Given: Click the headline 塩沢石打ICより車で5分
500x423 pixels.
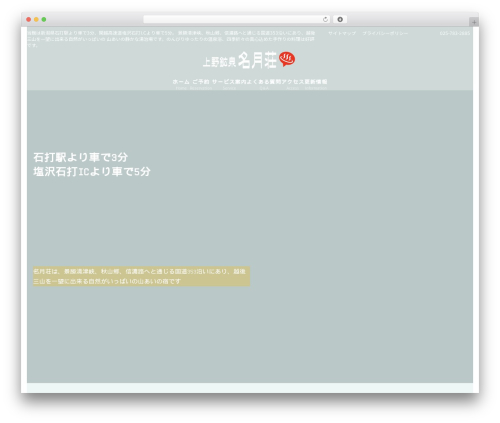Looking at the screenshot, I should pyautogui.click(x=92, y=171).
